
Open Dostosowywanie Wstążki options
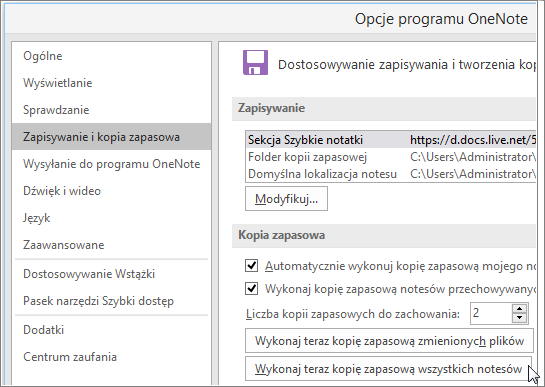[x=111, y=274]
